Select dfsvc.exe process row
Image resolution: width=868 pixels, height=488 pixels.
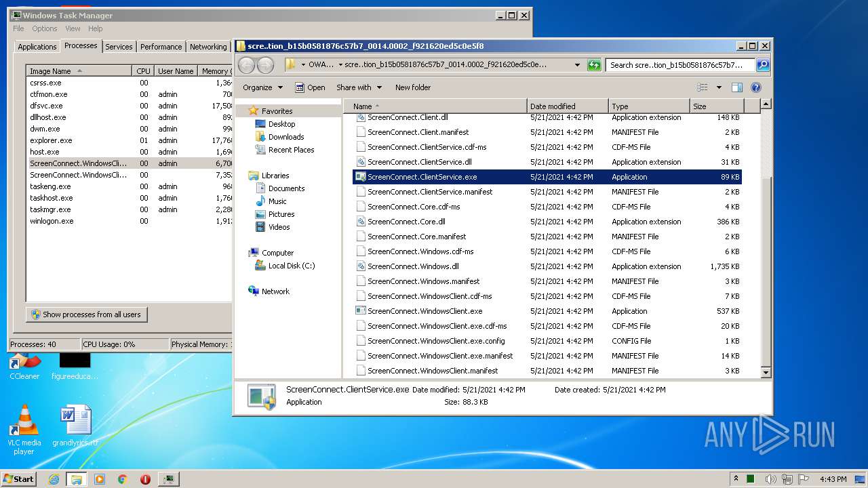pyautogui.click(x=130, y=106)
